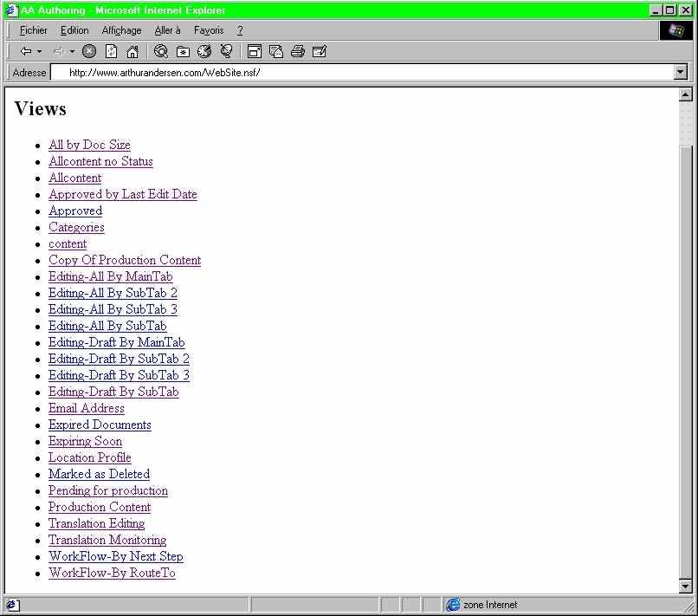Go to the Home page icon
This screenshot has height=616, width=698.
point(132,51)
